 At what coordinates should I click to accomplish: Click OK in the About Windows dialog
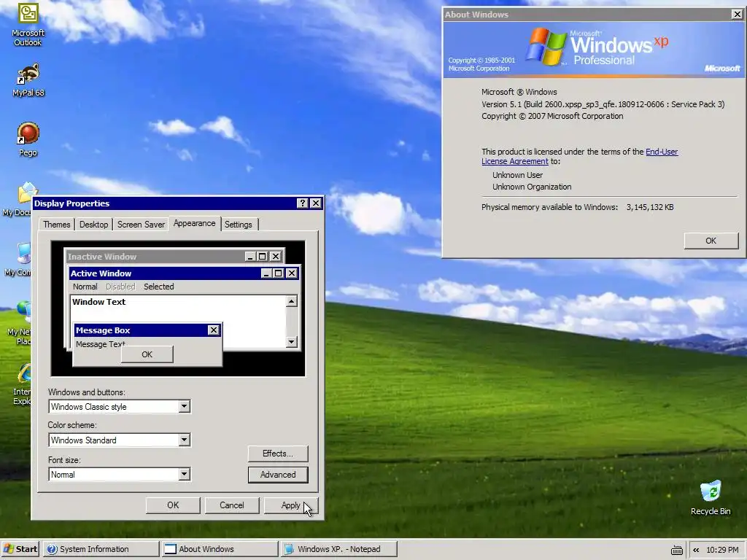pyautogui.click(x=711, y=241)
